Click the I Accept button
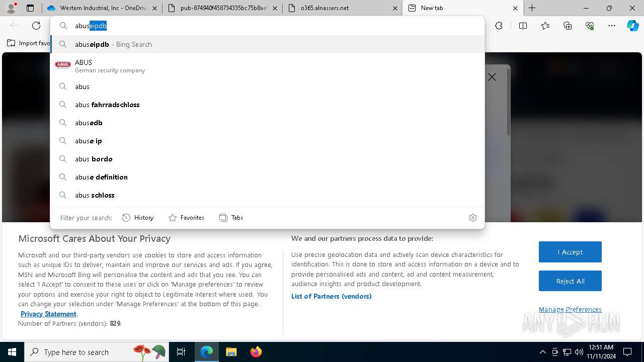The width and height of the screenshot is (644, 362). [x=570, y=252]
